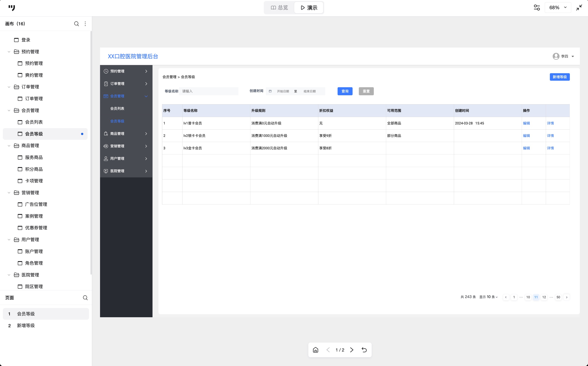The height and width of the screenshot is (366, 588).
Task: Click the undo/return arrow in bottom bar
Action: pos(364,350)
